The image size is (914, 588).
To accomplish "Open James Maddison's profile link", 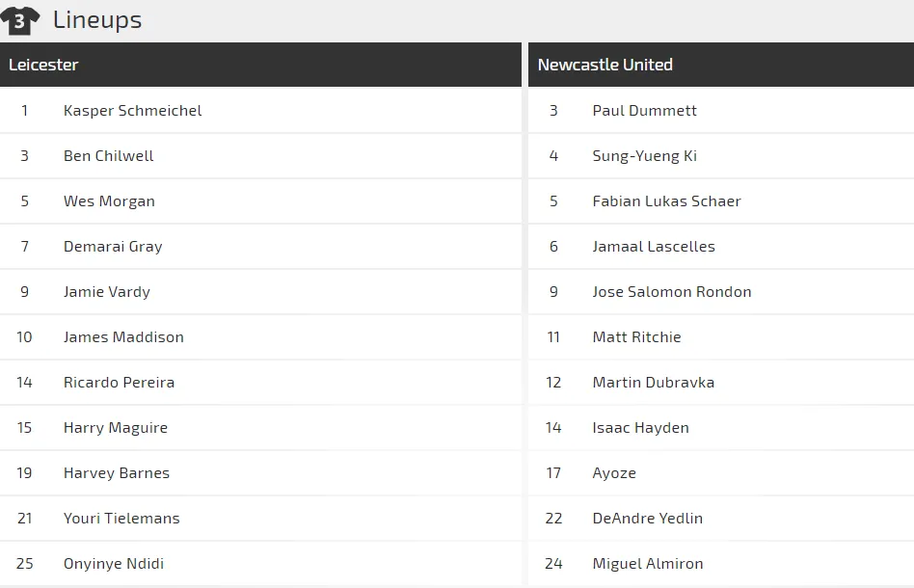I will tap(123, 337).
